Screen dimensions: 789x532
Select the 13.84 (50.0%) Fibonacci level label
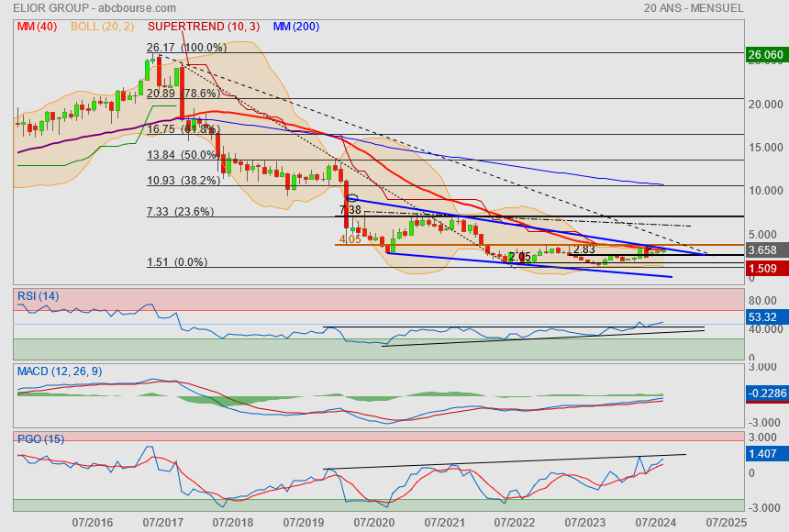181,155
